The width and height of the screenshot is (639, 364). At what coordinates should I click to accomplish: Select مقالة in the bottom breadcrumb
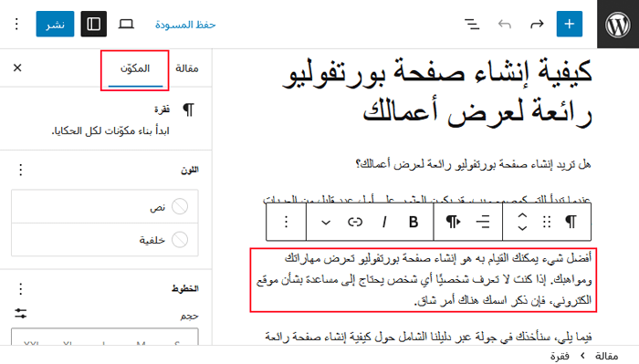coord(606,356)
